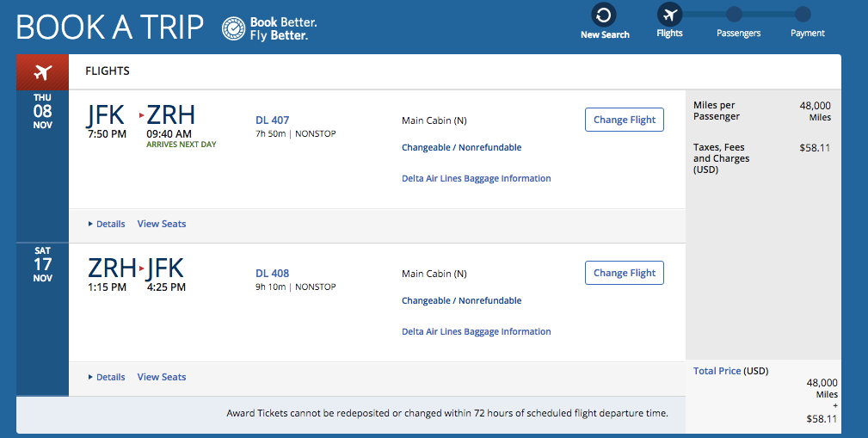This screenshot has width=868, height=438.
Task: Click the Book Better Fly Better badge icon
Action: coord(233,28)
